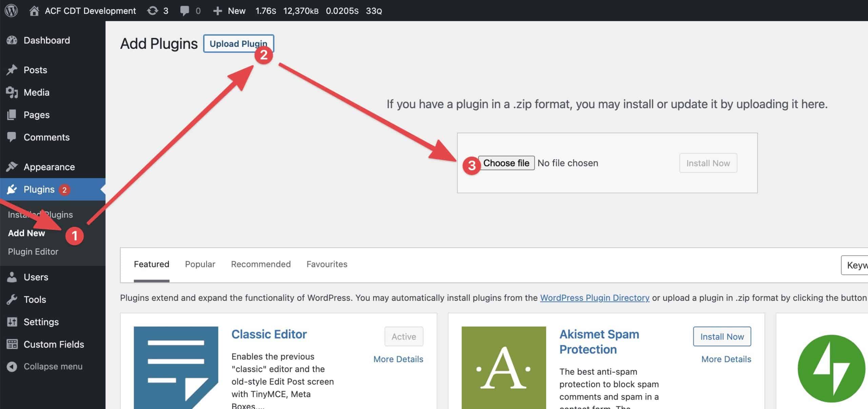Click the Media icon in sidebar

point(12,92)
